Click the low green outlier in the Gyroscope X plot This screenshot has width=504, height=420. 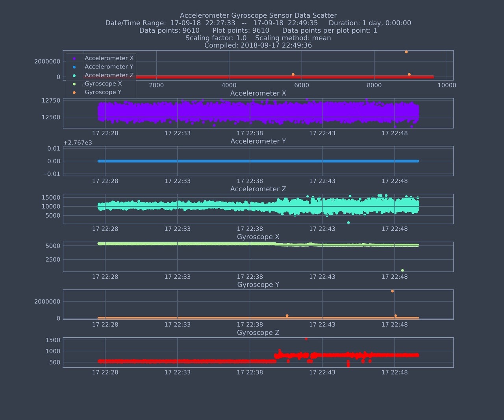402,270
